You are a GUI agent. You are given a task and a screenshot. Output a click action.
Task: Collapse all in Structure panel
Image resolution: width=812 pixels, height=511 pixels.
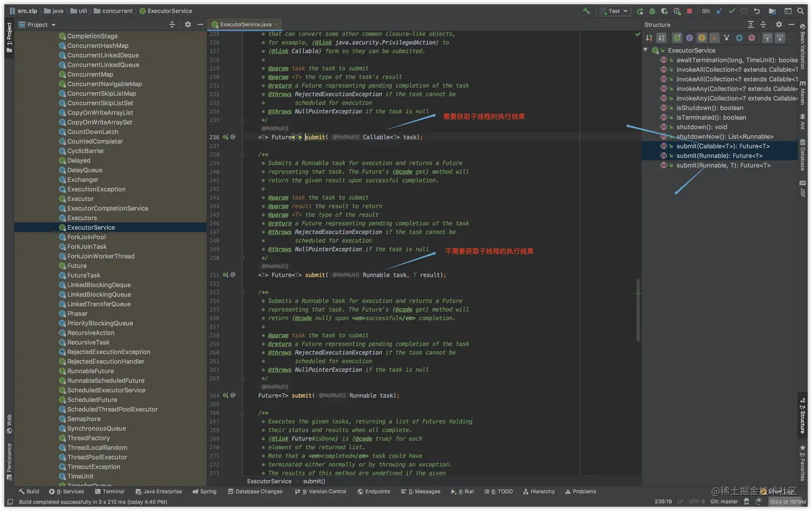(763, 25)
